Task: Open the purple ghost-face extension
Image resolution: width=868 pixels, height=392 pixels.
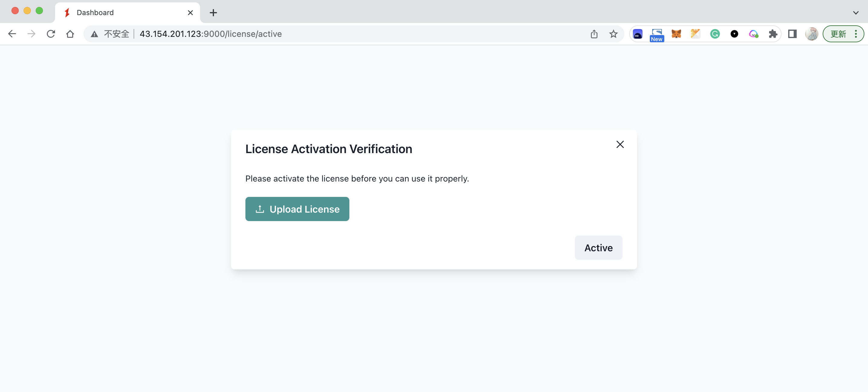Action: pyautogui.click(x=637, y=34)
